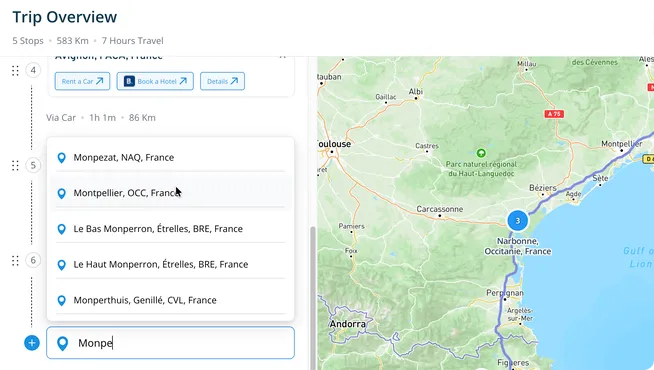Click the blue plus add-stop button

point(32,343)
